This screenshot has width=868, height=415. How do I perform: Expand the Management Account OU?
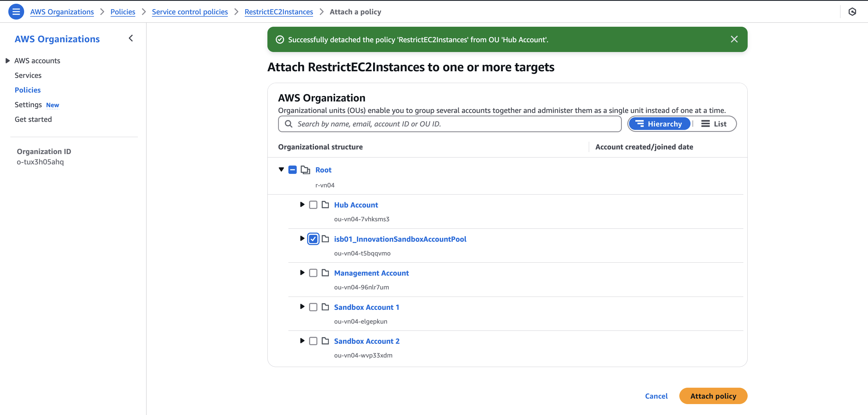click(302, 273)
